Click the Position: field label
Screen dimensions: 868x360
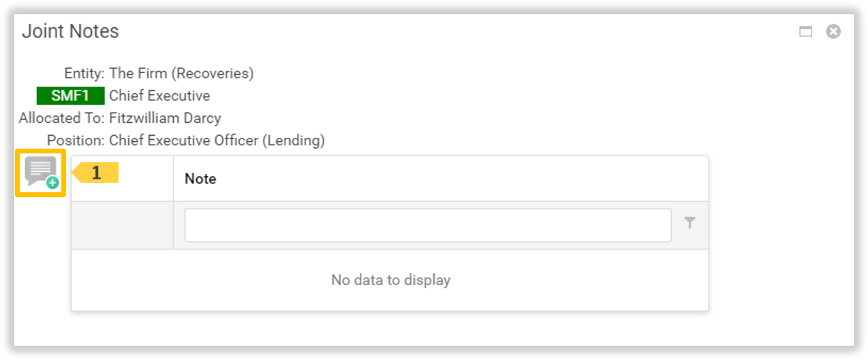(x=75, y=140)
